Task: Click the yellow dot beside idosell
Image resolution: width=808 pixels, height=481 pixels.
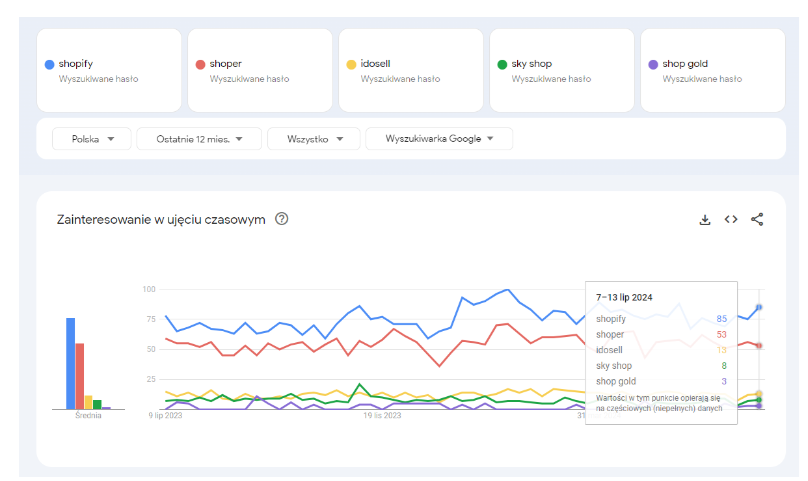Action: tap(351, 64)
